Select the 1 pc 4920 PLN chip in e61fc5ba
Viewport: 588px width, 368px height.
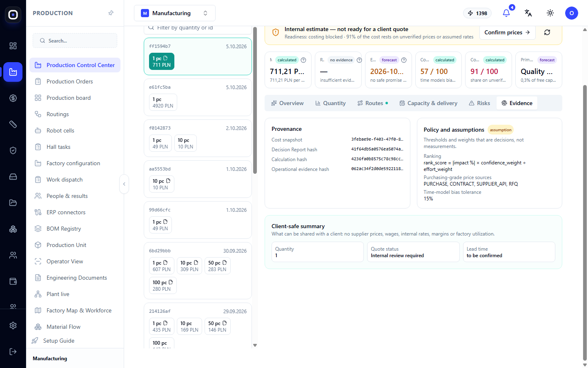coord(163,102)
